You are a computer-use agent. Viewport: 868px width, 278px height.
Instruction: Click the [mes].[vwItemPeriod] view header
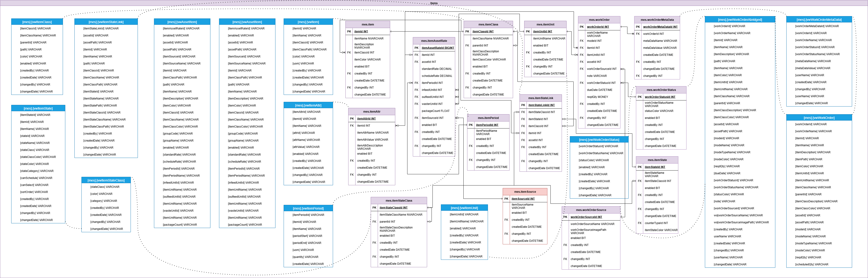click(x=308, y=208)
